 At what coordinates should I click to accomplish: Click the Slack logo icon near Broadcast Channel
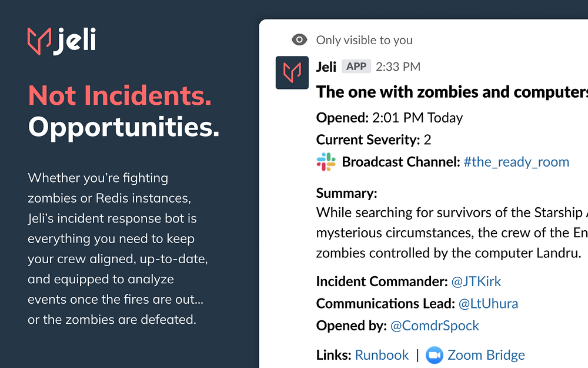point(326,162)
